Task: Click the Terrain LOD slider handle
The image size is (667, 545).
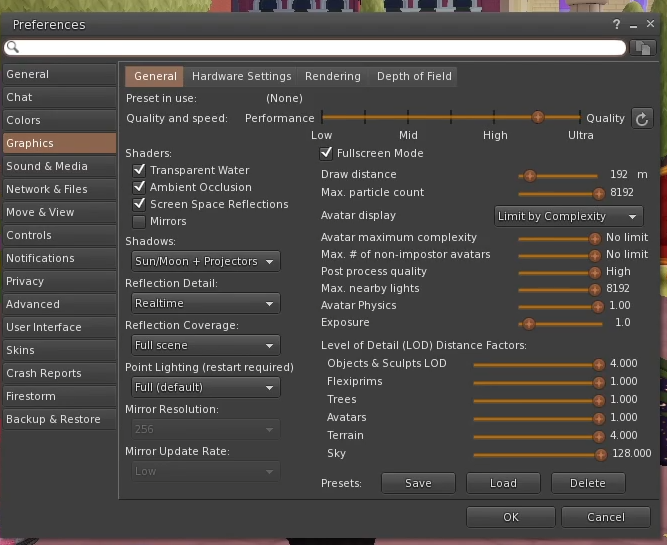Action: (599, 437)
